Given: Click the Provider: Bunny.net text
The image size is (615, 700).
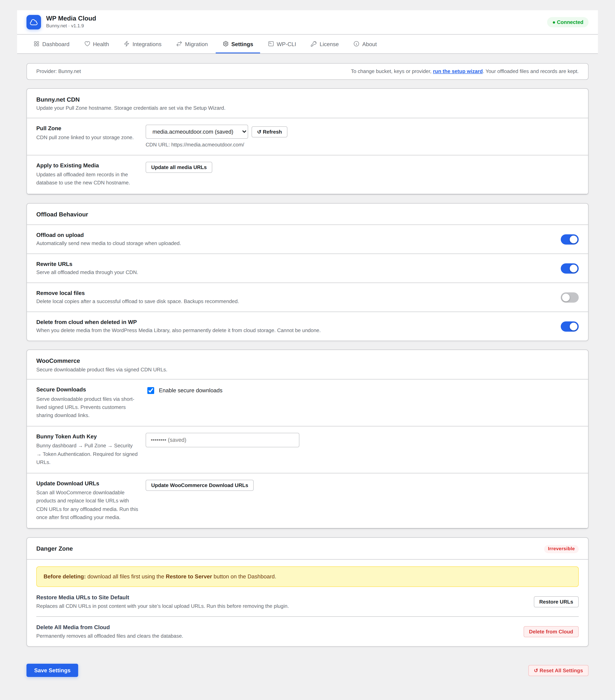Looking at the screenshot, I should tap(59, 71).
